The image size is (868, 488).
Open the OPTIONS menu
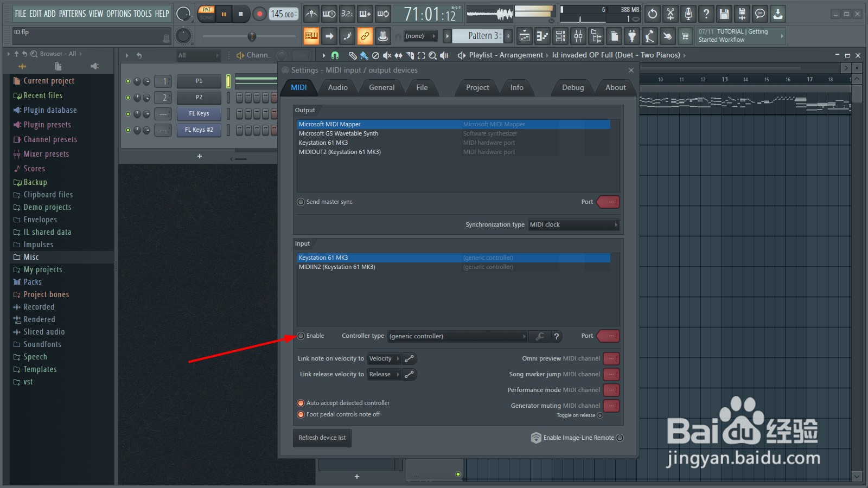coord(119,14)
